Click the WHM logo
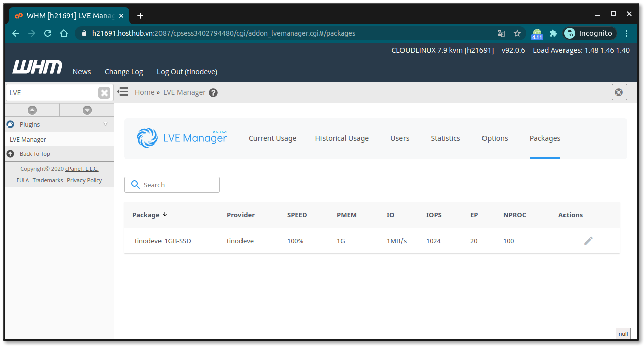Image resolution: width=644 pixels, height=346 pixels. click(38, 67)
